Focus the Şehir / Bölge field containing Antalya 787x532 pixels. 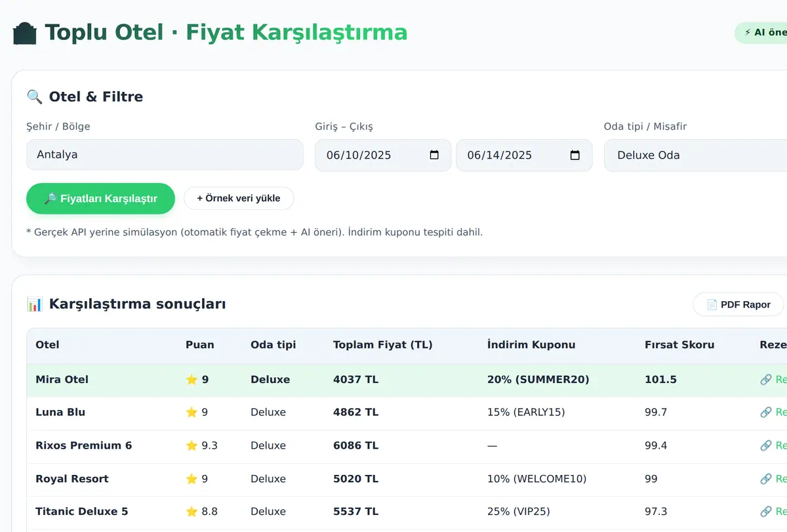tap(165, 155)
